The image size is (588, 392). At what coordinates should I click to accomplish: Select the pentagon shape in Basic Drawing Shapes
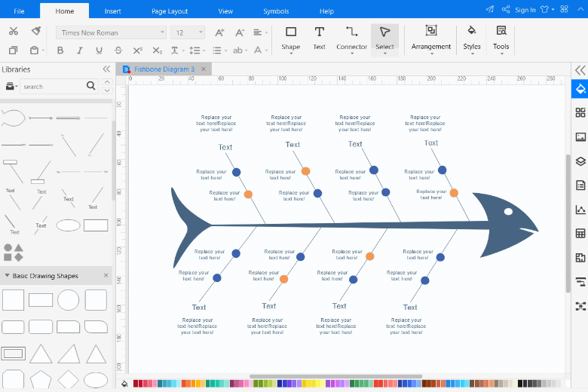click(x=41, y=379)
